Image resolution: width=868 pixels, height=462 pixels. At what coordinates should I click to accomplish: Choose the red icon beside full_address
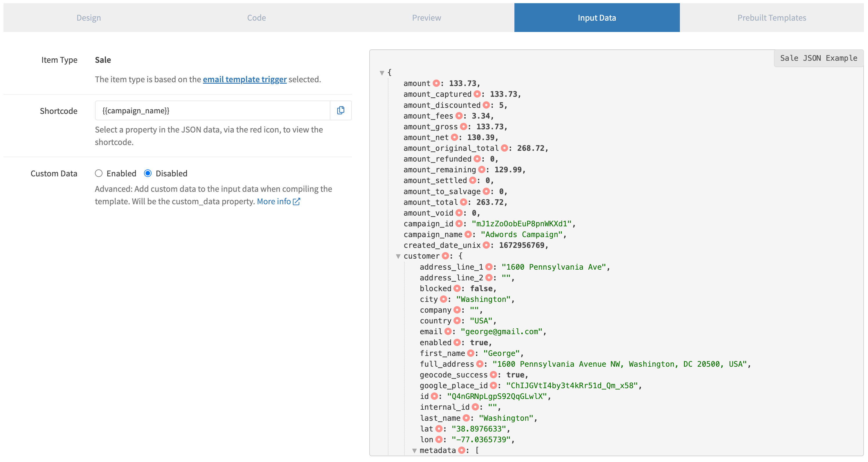coord(480,363)
